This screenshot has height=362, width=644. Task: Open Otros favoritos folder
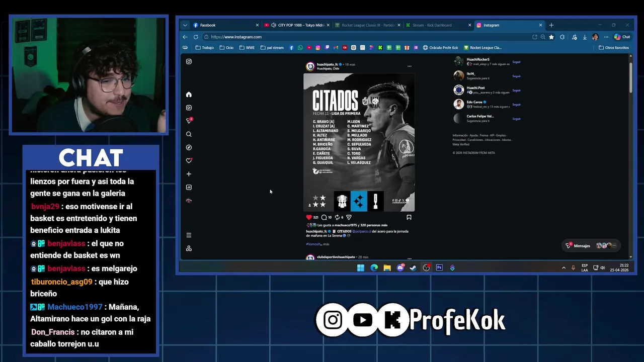pyautogui.click(x=614, y=48)
